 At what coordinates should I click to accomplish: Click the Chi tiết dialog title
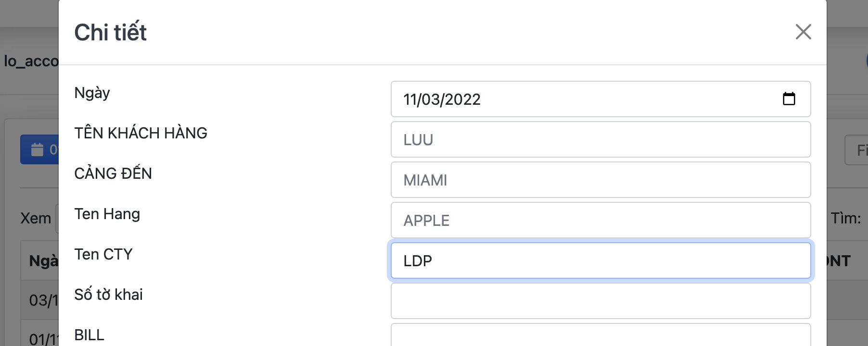110,33
